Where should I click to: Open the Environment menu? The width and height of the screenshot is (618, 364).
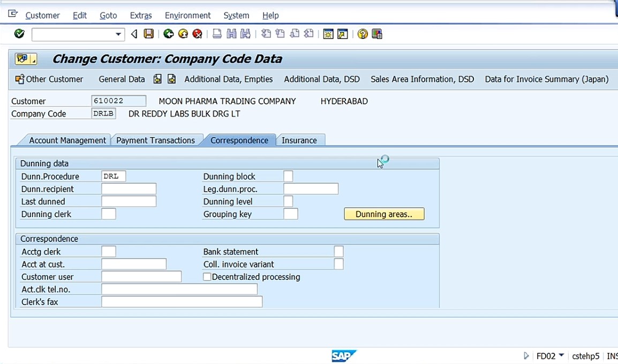187,16
